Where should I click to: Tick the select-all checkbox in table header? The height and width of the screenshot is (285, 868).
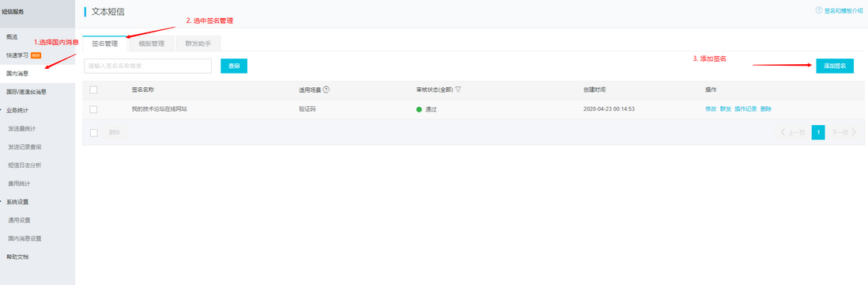click(93, 89)
